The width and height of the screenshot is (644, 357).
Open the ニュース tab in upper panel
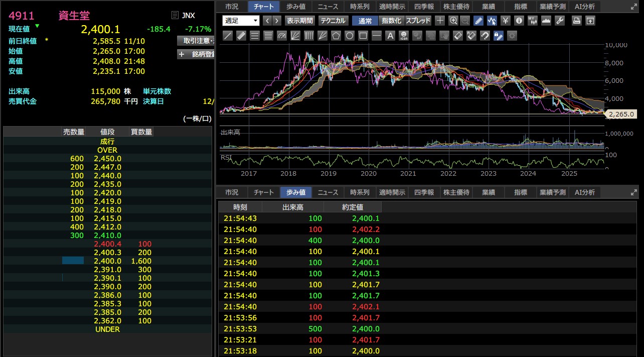click(328, 7)
